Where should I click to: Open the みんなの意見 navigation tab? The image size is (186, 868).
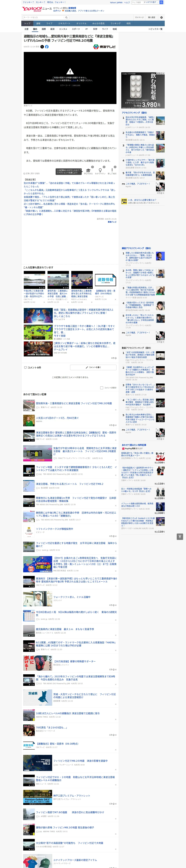(x=98, y=24)
